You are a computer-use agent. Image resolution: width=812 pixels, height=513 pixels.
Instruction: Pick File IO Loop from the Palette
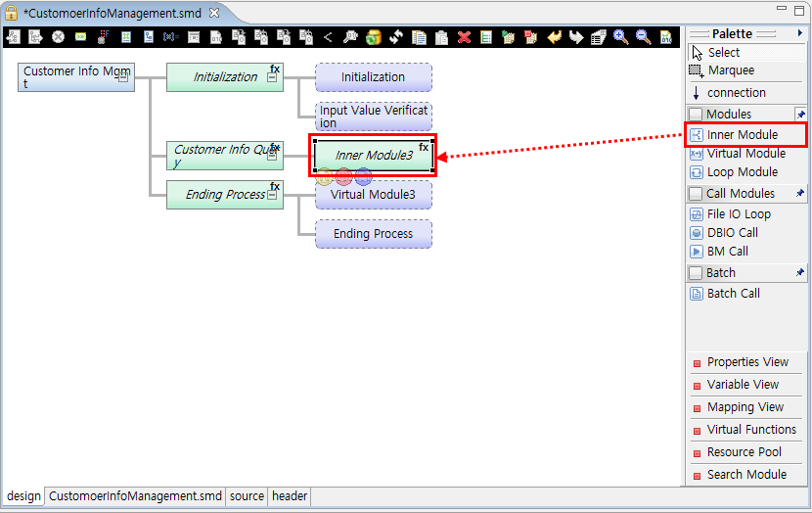click(745, 214)
